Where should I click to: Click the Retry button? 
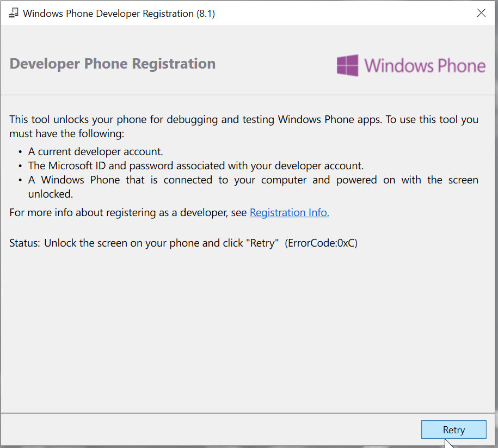point(453,429)
